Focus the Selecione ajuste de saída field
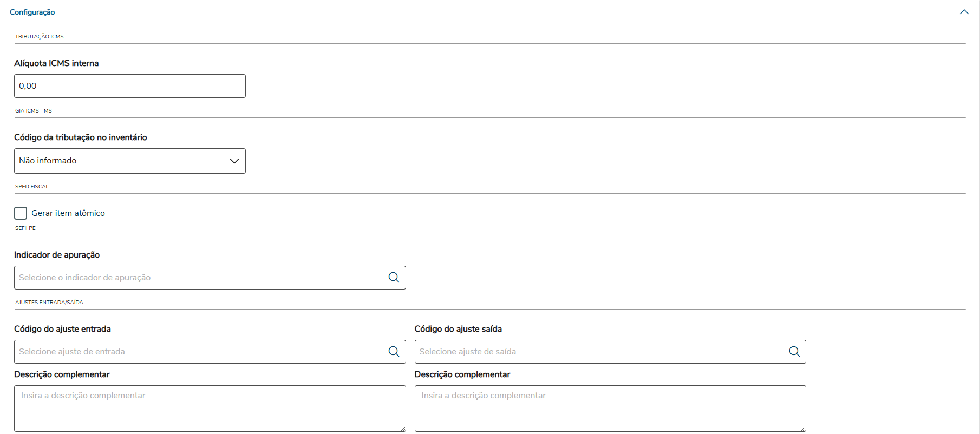 (x=601, y=352)
